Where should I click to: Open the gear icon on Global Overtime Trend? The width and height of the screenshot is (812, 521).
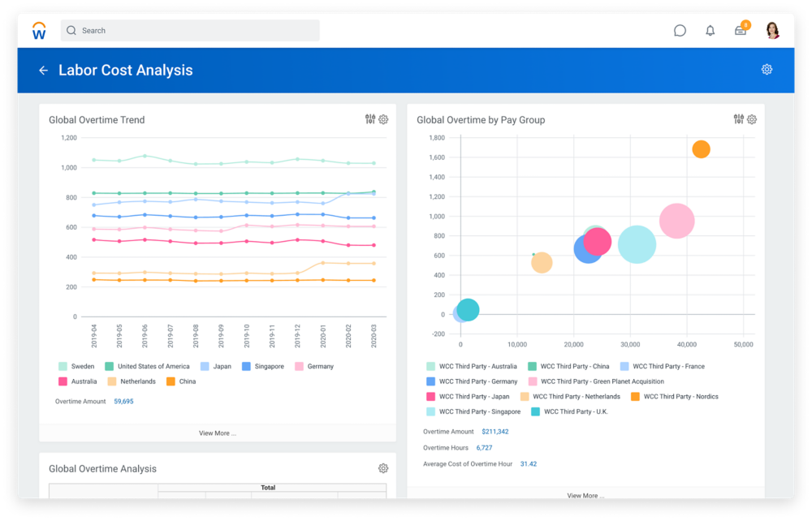383,119
